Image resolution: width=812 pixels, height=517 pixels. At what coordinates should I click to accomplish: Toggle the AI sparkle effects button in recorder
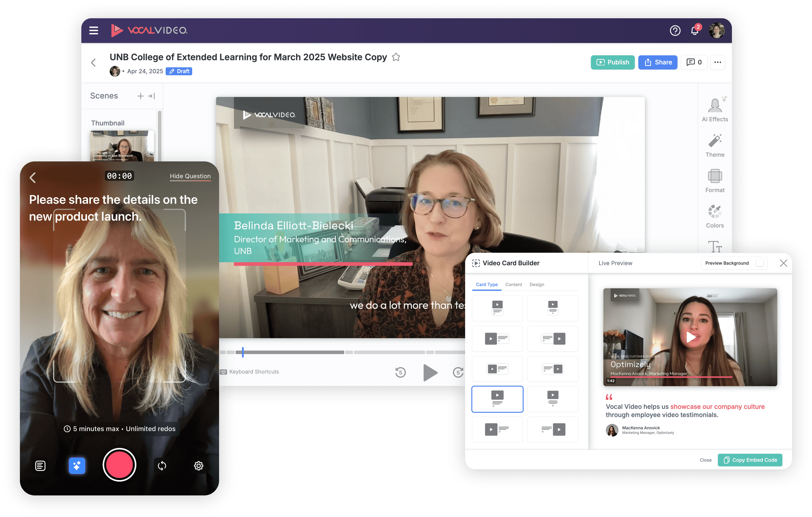point(77,466)
